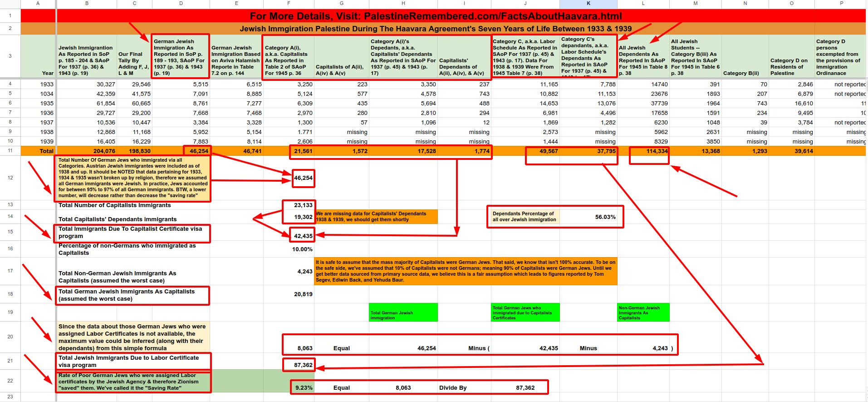Select value 42,435 in row 15
The width and height of the screenshot is (868, 402).
[x=289, y=232]
